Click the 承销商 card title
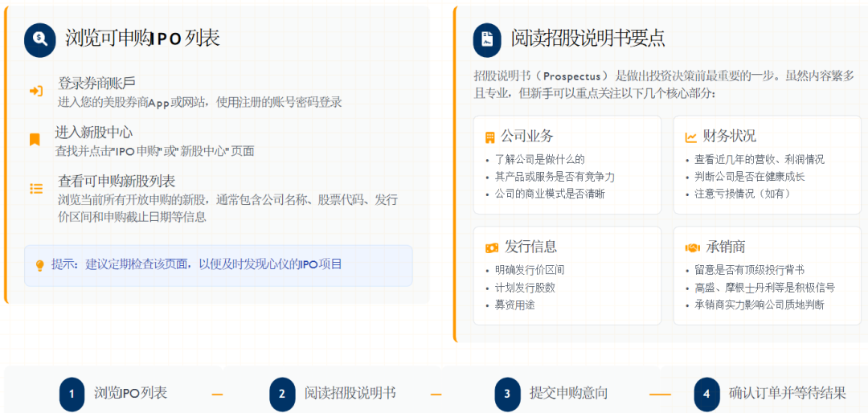Screen dimensions: 868x413 click(725, 247)
